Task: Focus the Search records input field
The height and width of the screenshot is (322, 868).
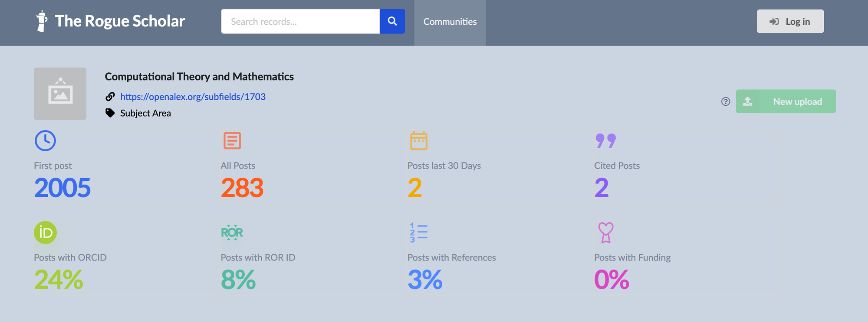Action: point(300,21)
